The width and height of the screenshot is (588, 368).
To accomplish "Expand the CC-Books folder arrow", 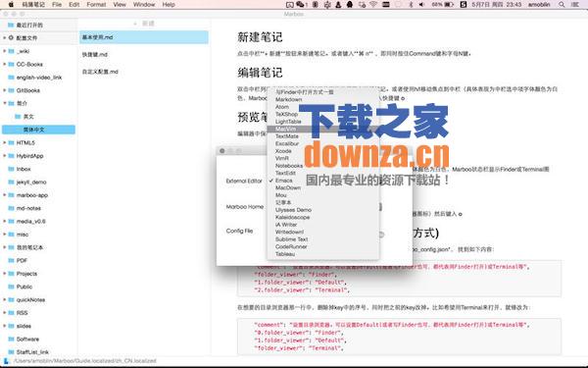I will click(x=5, y=64).
